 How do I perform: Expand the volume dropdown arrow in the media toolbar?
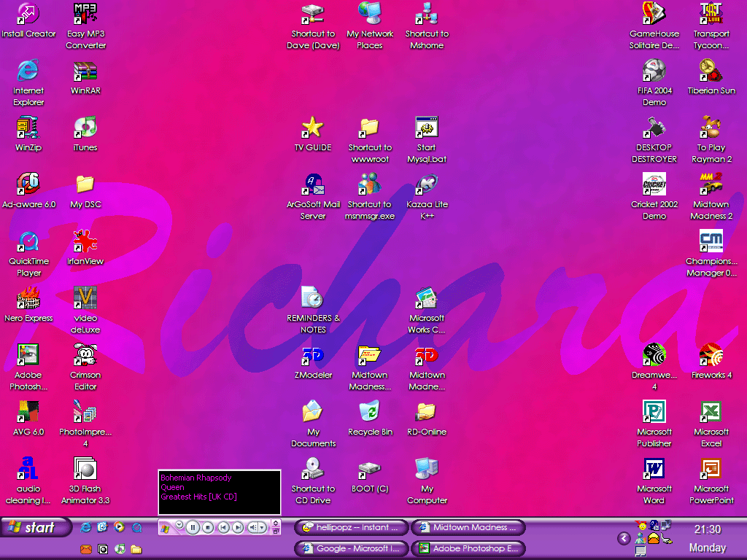[263, 527]
